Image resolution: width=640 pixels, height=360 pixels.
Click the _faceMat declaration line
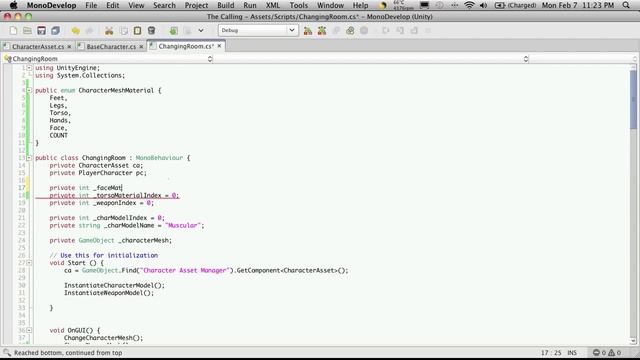pos(86,188)
